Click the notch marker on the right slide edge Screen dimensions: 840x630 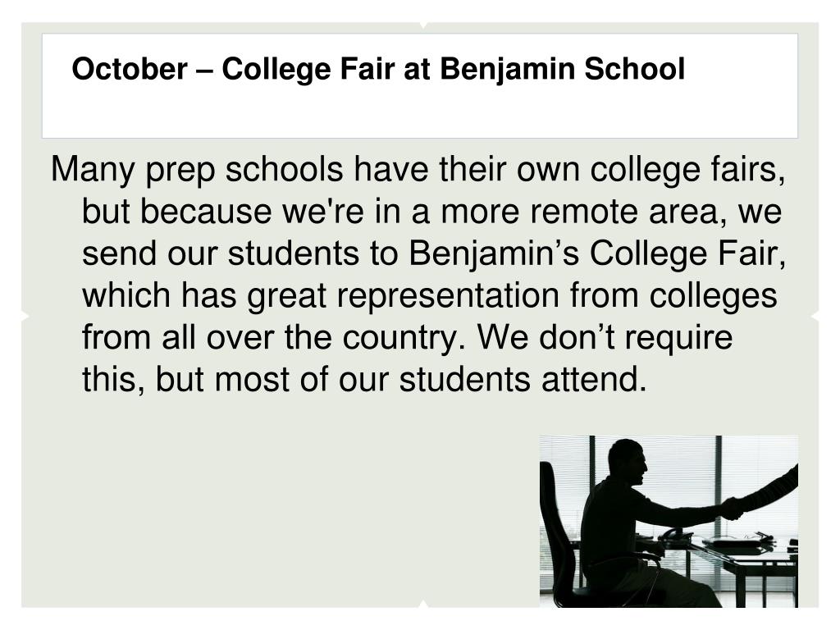tap(815, 317)
